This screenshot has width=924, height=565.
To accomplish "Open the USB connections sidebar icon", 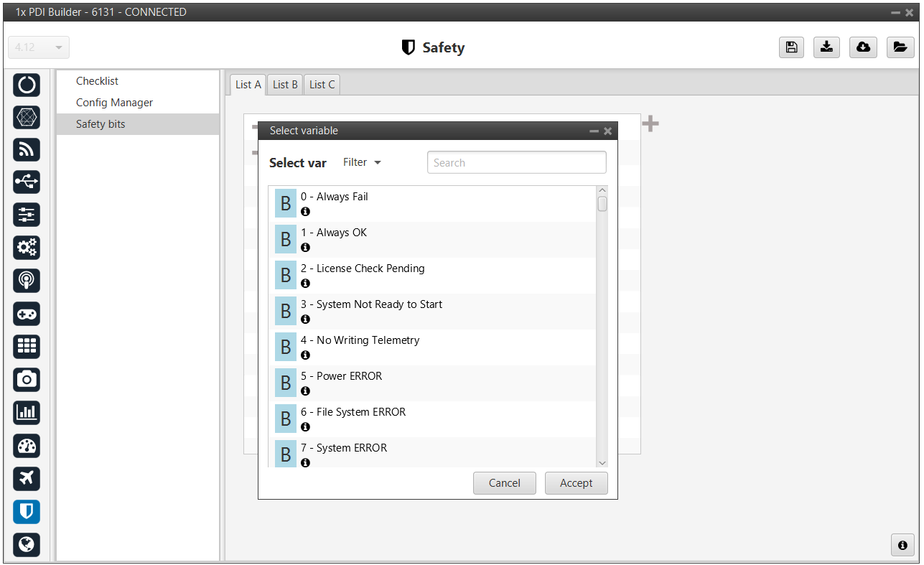I will 27,182.
